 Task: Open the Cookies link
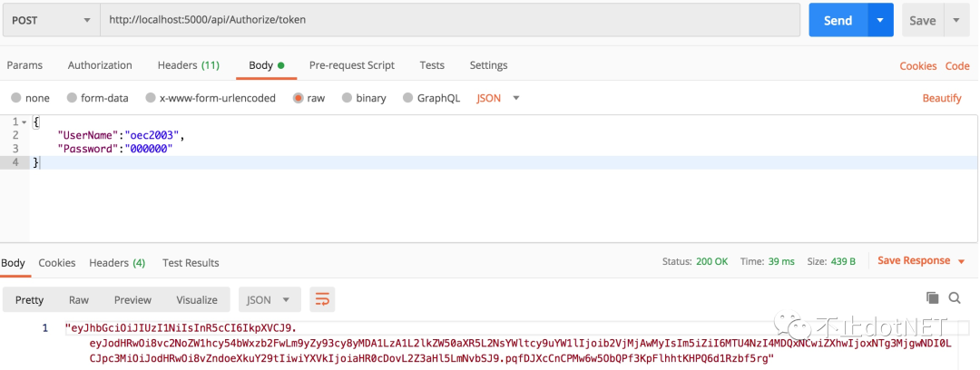(x=917, y=66)
